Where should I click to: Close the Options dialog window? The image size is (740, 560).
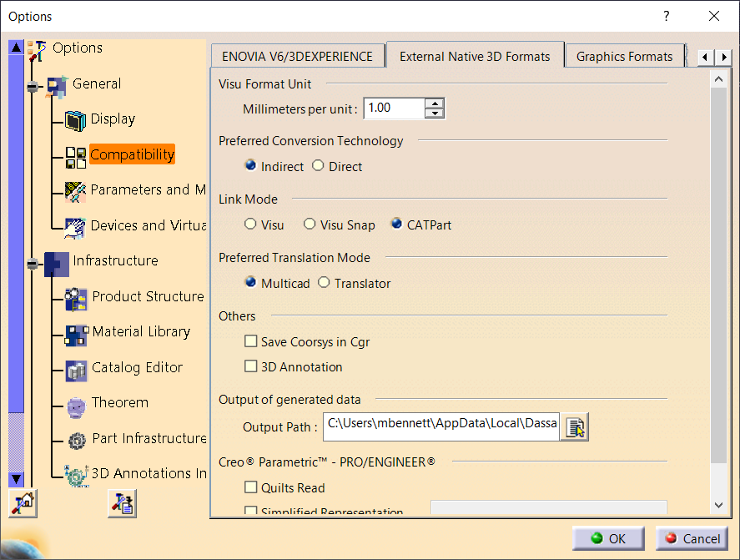click(714, 16)
